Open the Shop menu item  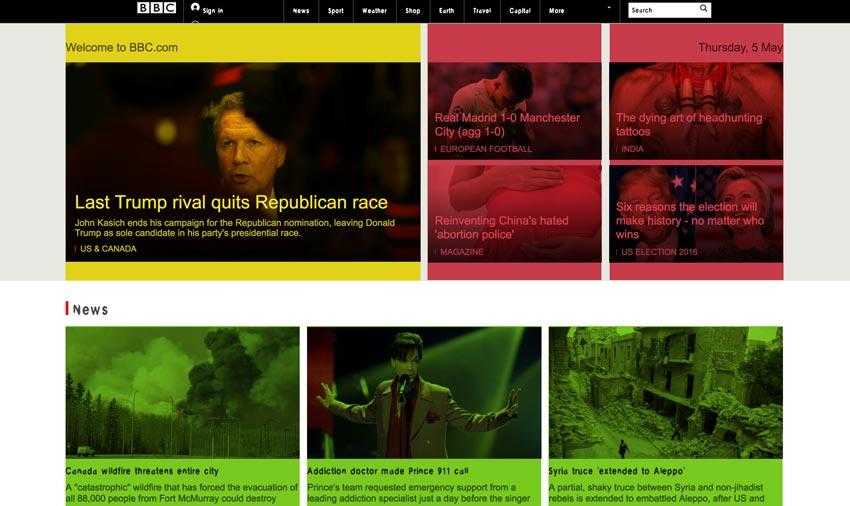click(x=412, y=11)
